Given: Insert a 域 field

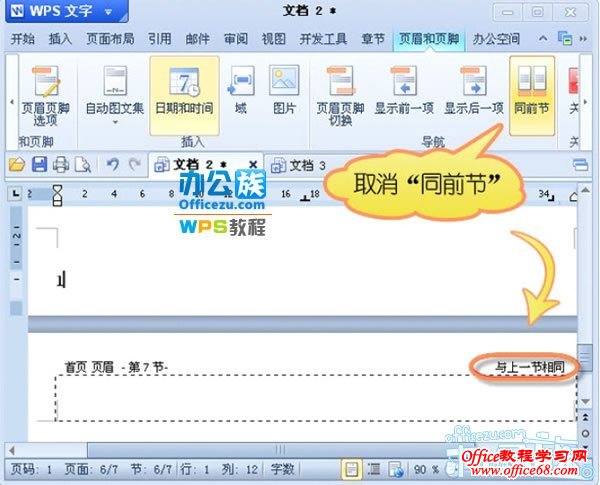Looking at the screenshot, I should tap(241, 92).
